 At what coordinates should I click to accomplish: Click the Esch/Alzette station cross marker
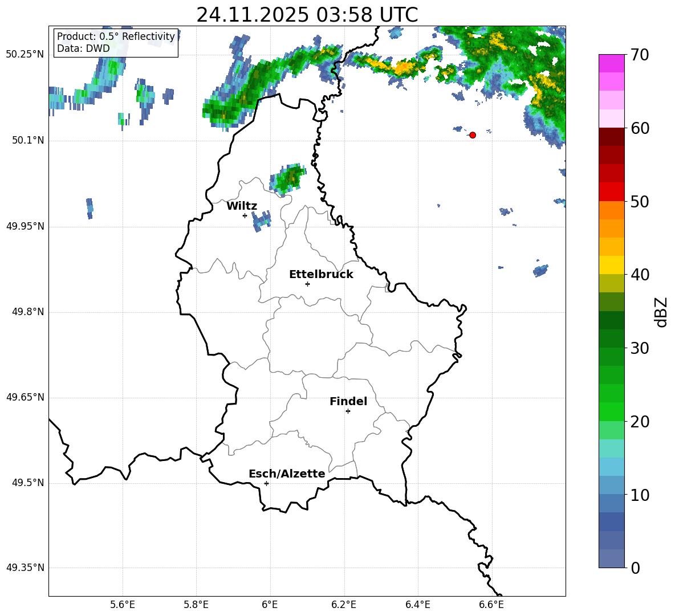pyautogui.click(x=266, y=483)
